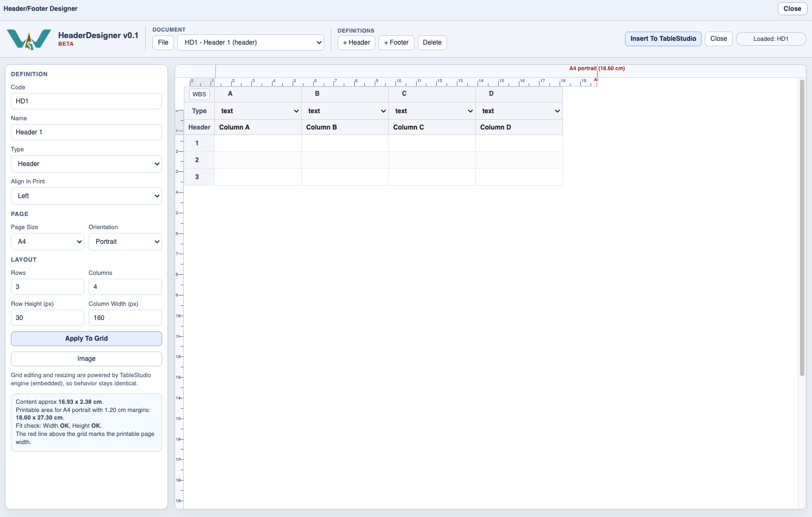Focus the Columns number field

[125, 287]
